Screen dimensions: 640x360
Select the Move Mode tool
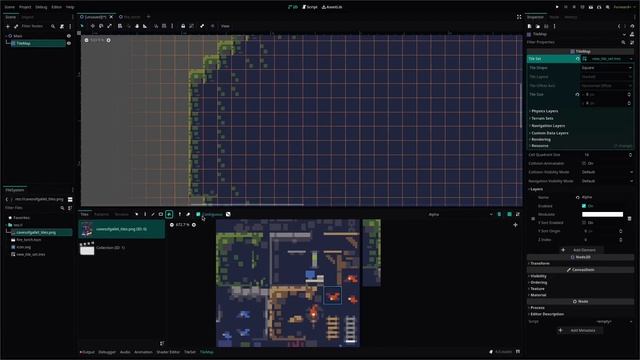click(93, 26)
